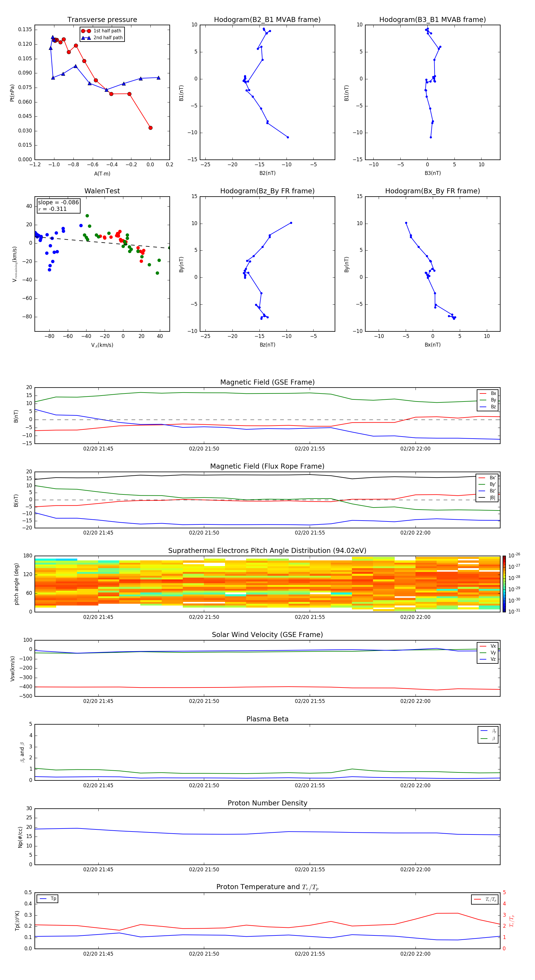535x980 pixels.
Task: Click the 'B3(nT)' x-axis label
Action: (432, 173)
